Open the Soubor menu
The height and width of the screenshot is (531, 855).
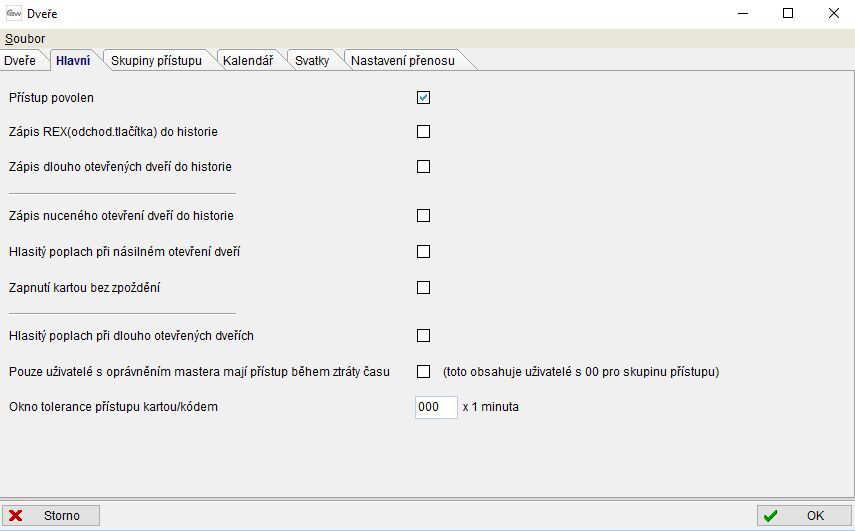click(25, 39)
